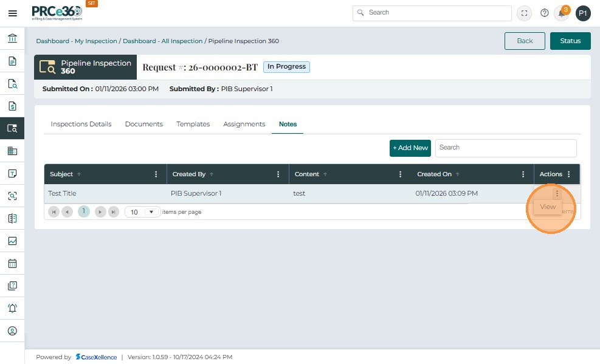Open the Created On column menu
Screen dimensions: 600x364
tap(523, 174)
